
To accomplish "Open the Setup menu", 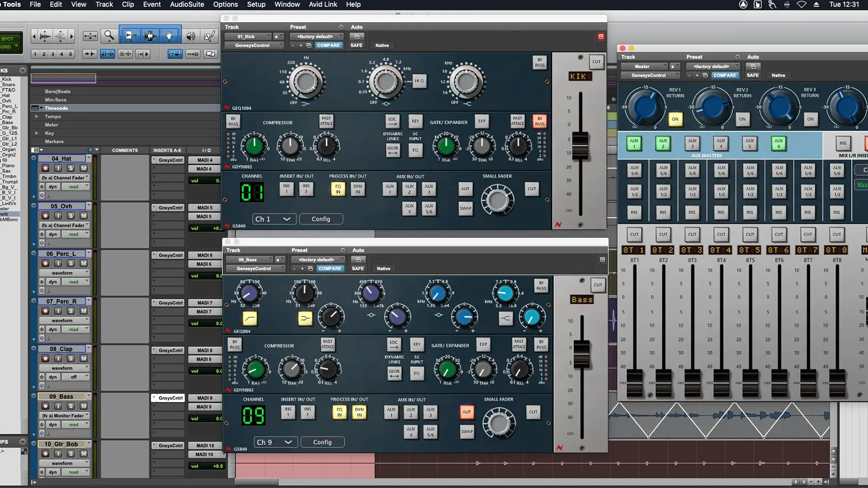I will [256, 4].
